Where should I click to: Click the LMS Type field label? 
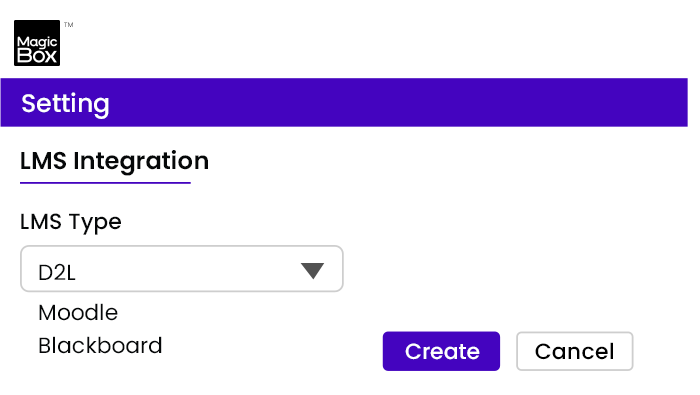[x=71, y=222]
